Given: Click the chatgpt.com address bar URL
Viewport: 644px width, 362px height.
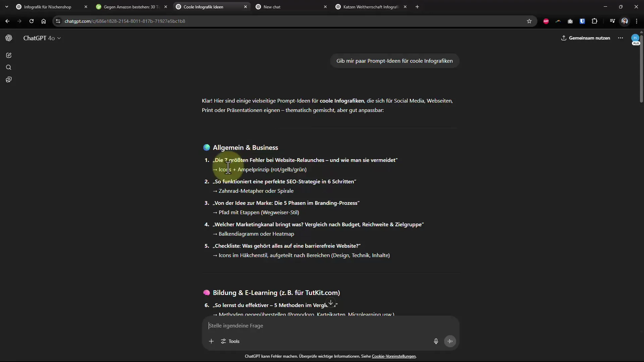Looking at the screenshot, I should [x=125, y=21].
